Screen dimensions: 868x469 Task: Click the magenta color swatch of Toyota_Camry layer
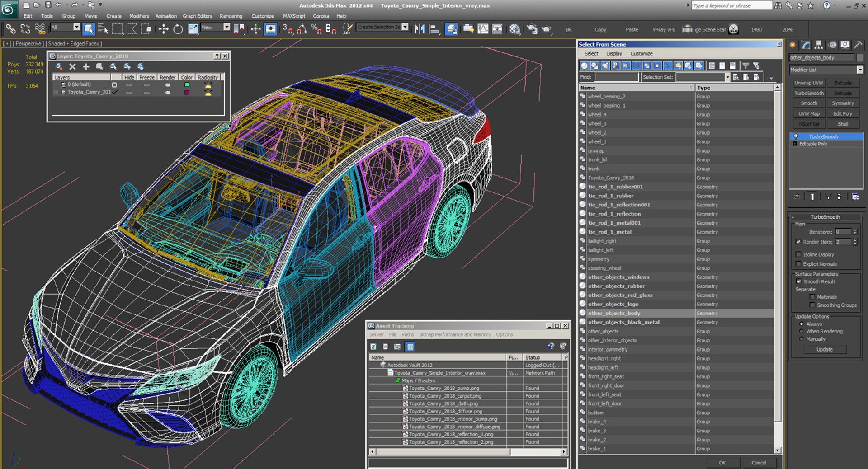[187, 92]
